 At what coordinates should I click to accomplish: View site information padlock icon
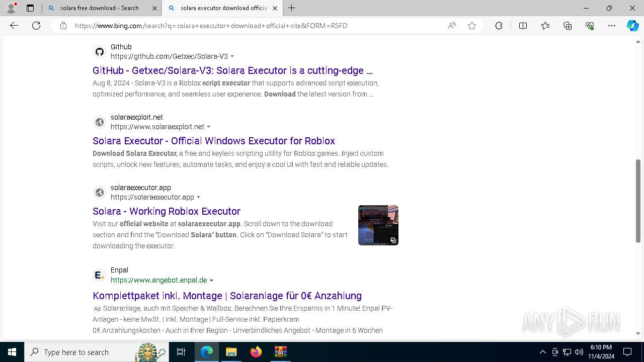(x=63, y=26)
